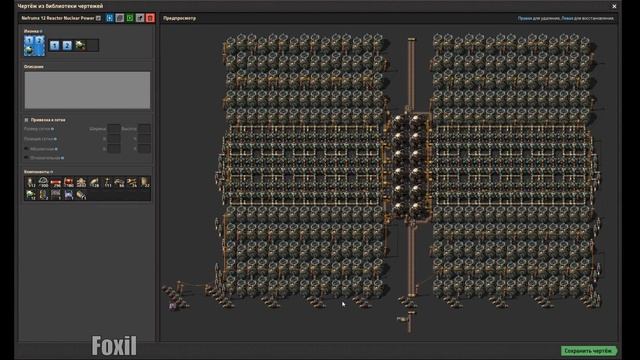Click the glowing green nuclear reactor component
The height and width of the screenshot is (360, 640).
tap(31, 195)
